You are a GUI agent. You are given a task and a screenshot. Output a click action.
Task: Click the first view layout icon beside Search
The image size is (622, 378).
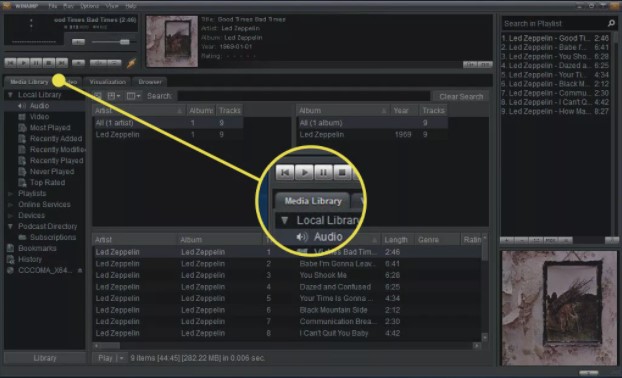98,96
